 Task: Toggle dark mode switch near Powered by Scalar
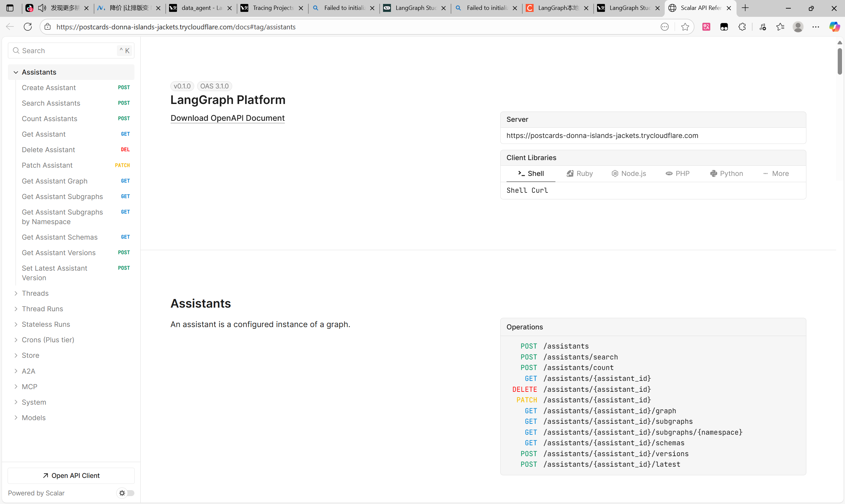tap(126, 493)
